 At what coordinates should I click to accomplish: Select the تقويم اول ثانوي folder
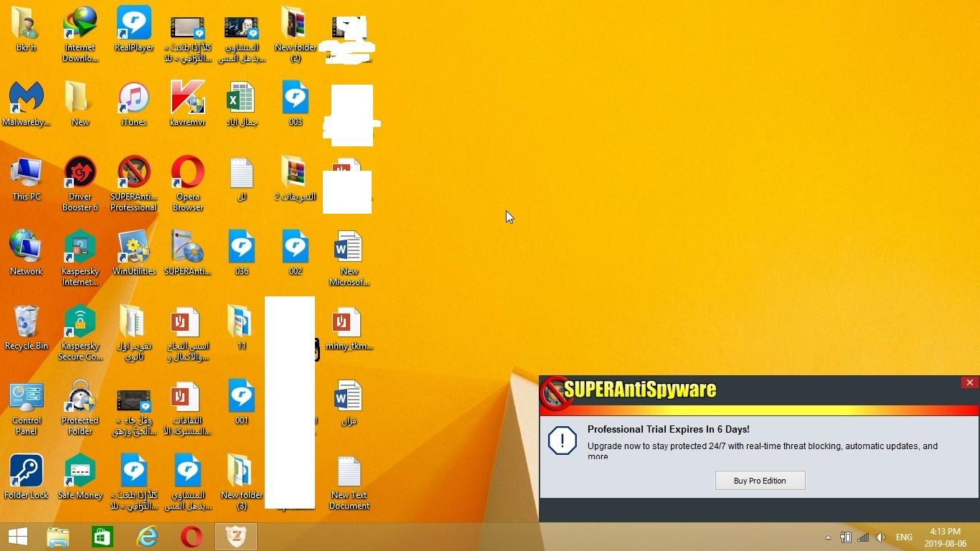(x=134, y=333)
